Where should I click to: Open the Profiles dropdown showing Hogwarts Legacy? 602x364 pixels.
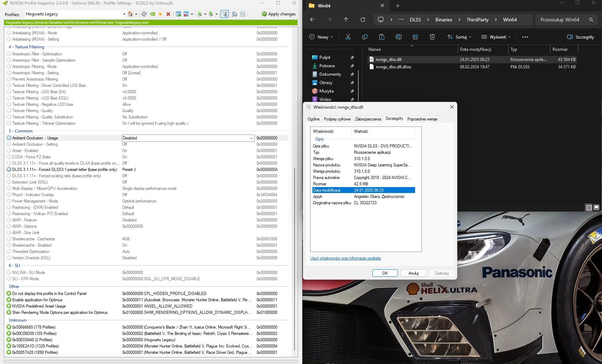124,14
